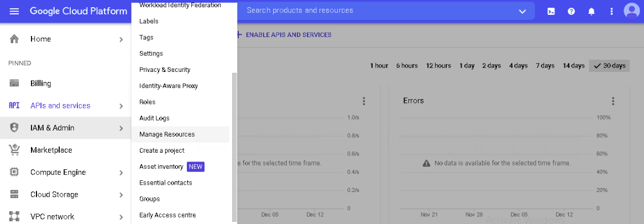The height and width of the screenshot is (224, 644).
Task: Open the Errors chart options menu
Action: (x=613, y=101)
